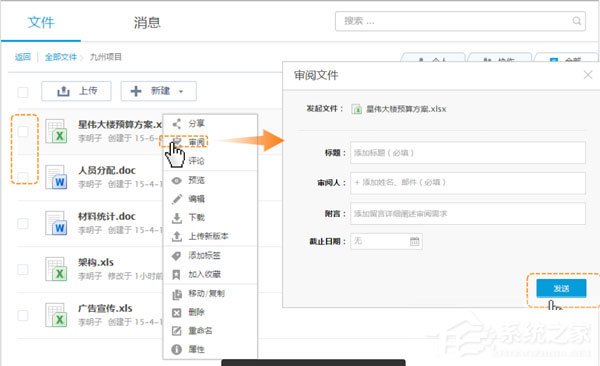The height and width of the screenshot is (366, 600).
Task: Click the 标题 input field
Action: [468, 153]
